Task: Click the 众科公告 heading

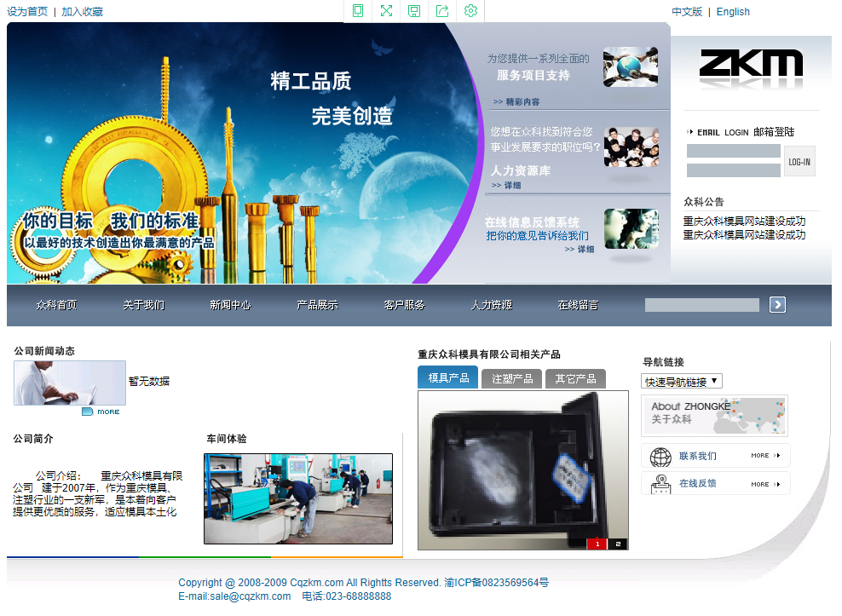Action: [703, 202]
